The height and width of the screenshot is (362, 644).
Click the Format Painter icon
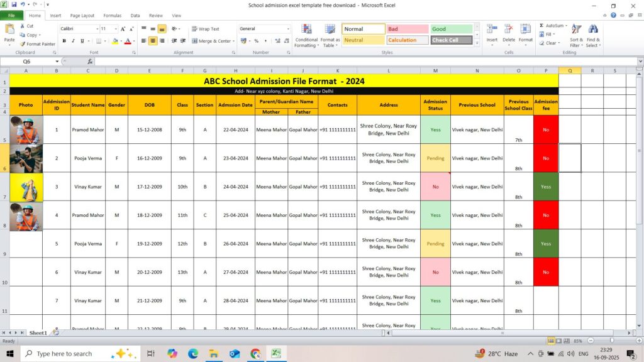23,44
